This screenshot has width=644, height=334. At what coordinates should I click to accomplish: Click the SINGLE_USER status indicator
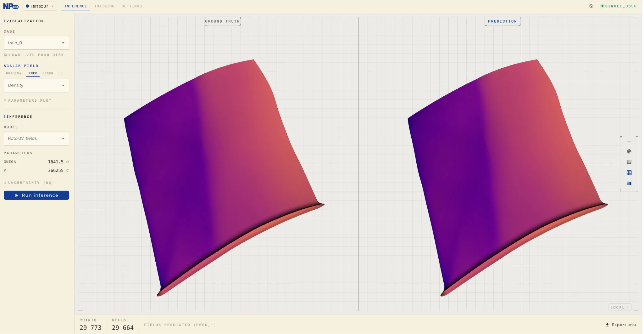(619, 6)
